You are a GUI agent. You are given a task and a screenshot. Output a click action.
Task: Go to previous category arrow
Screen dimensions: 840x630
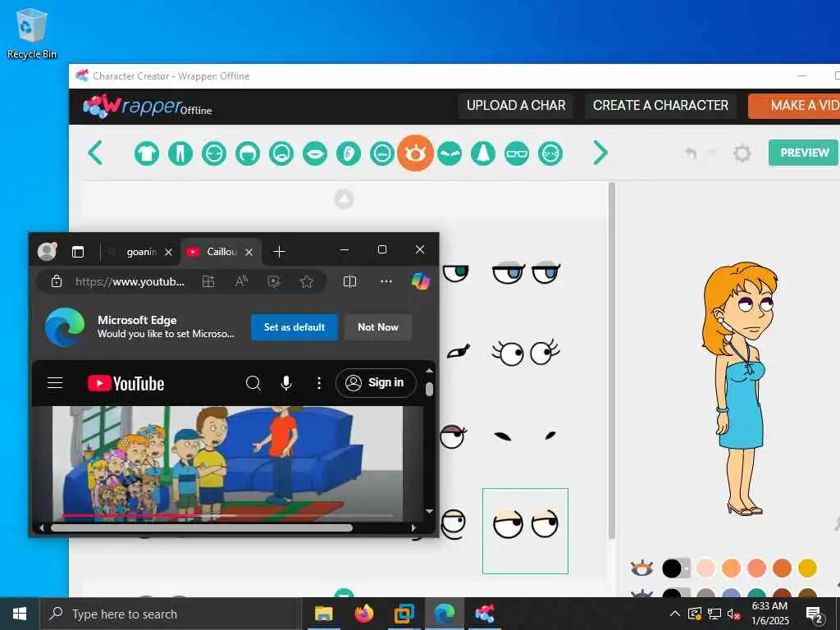point(95,153)
